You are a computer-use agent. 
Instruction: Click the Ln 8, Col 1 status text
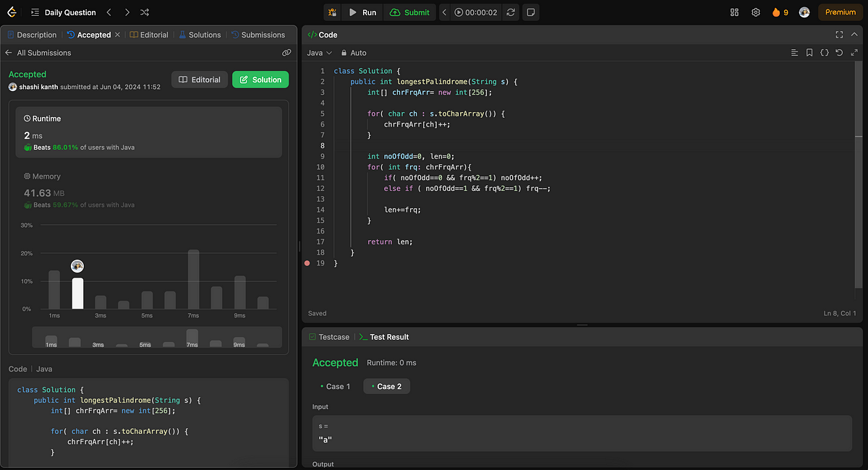[x=839, y=313]
